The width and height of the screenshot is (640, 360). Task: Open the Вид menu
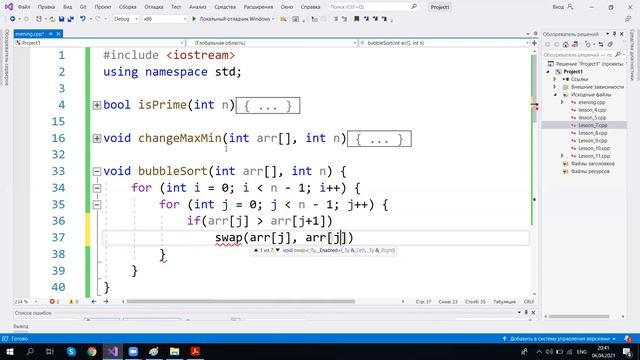point(68,7)
